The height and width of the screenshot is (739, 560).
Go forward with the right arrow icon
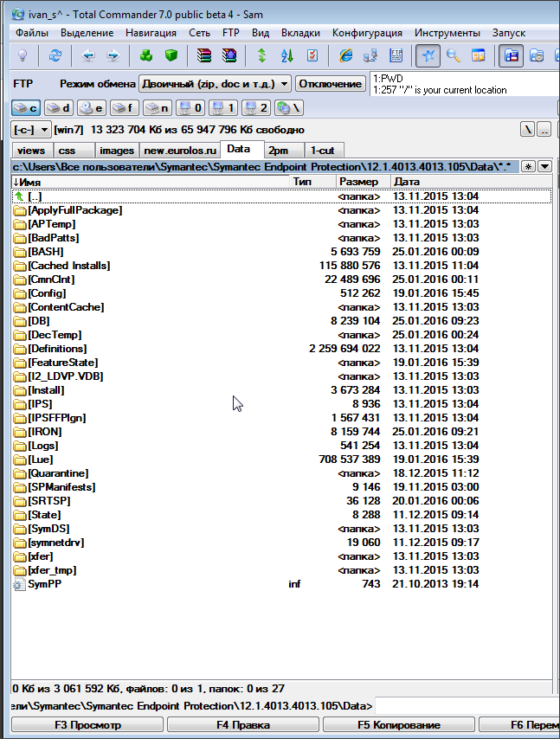pos(113,55)
